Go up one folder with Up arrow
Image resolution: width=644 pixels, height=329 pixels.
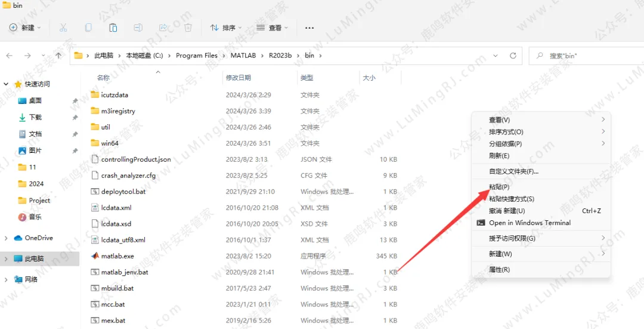58,56
